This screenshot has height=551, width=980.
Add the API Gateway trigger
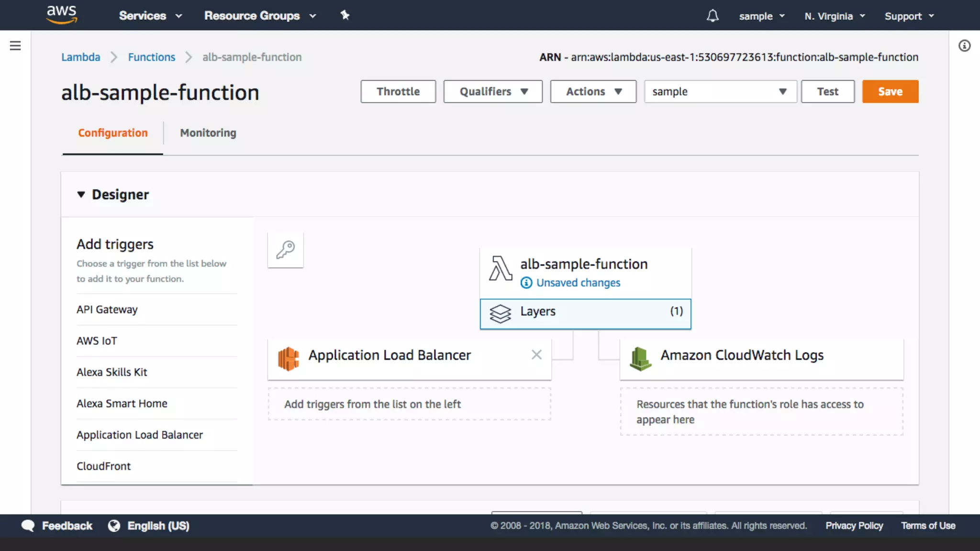point(107,309)
